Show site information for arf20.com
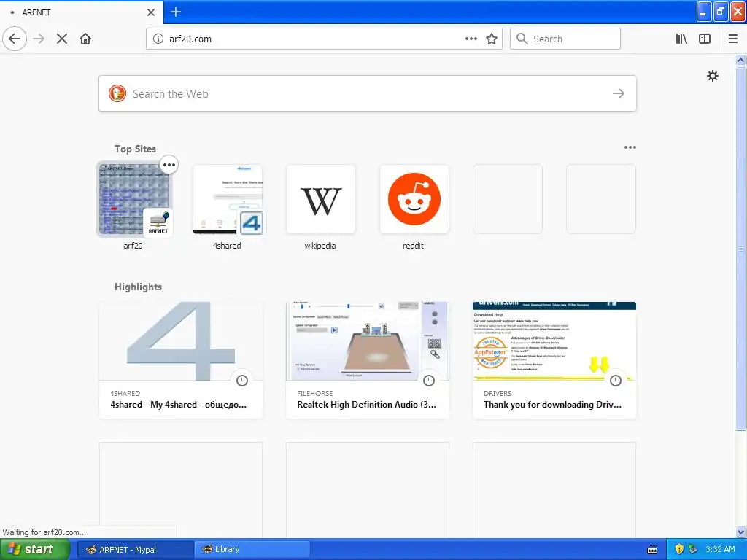The width and height of the screenshot is (747, 560). tap(158, 39)
